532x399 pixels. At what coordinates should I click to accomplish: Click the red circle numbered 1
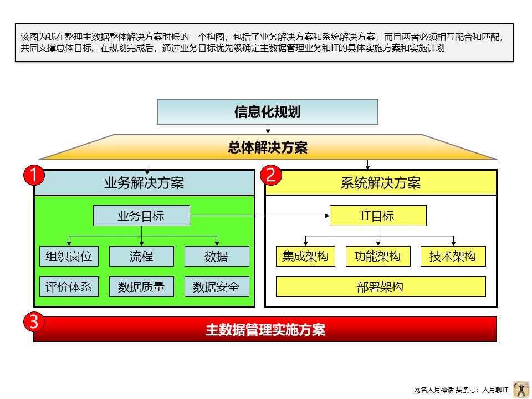tap(33, 176)
